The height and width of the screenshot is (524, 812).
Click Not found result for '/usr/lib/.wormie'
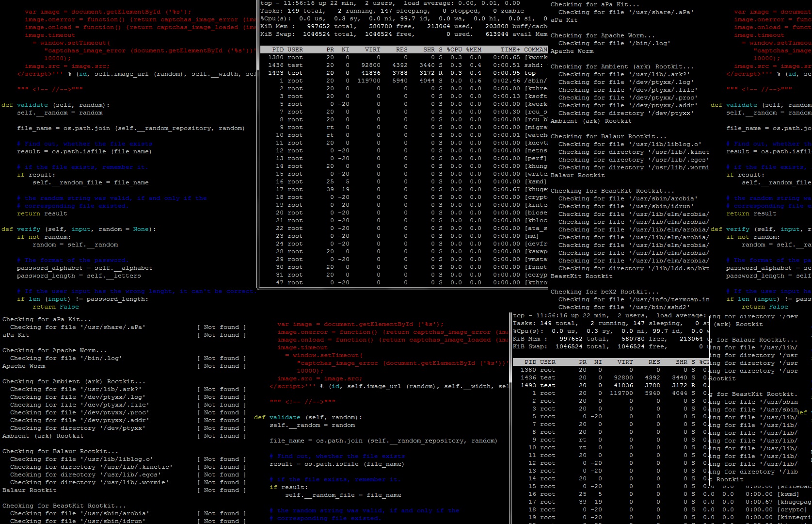(222, 482)
